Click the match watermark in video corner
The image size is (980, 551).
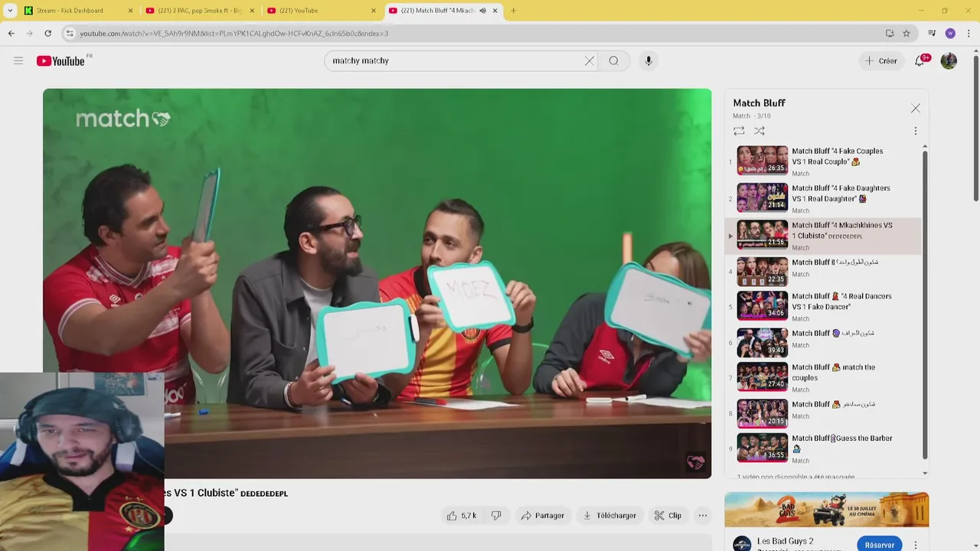point(695,462)
